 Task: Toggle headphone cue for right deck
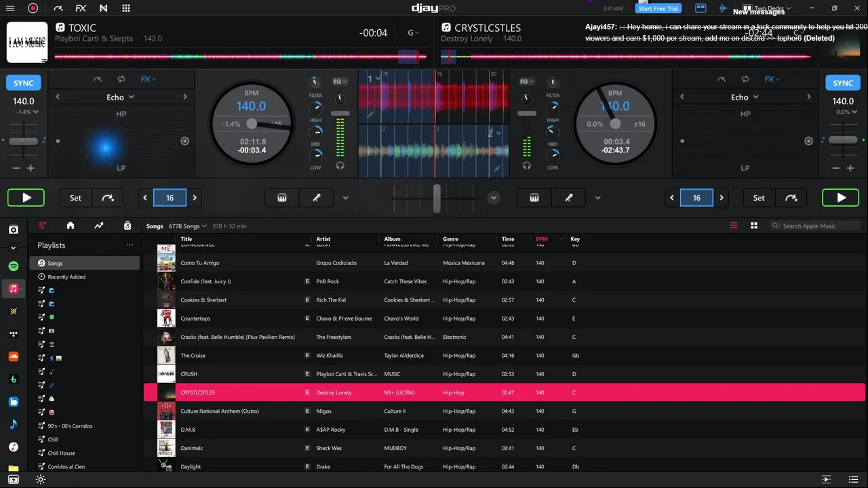[527, 165]
